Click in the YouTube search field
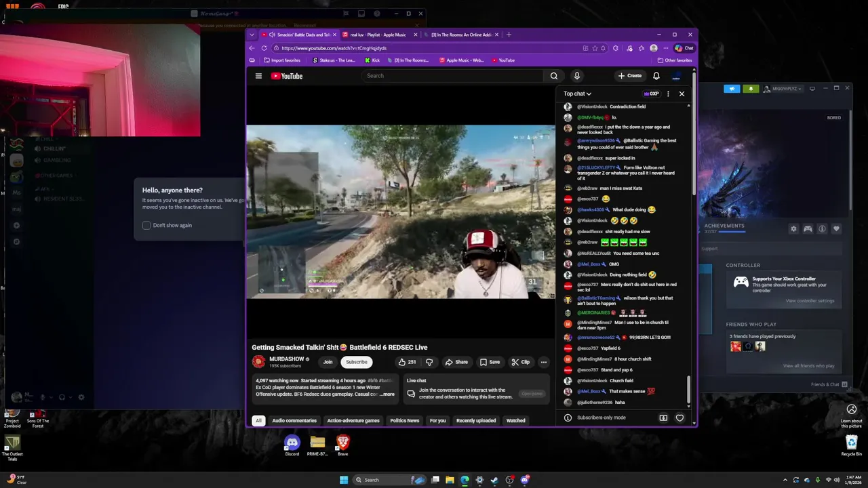 click(x=453, y=76)
